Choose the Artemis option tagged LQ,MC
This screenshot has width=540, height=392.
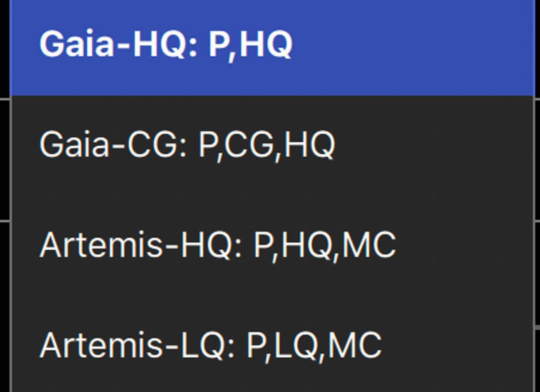click(272, 345)
